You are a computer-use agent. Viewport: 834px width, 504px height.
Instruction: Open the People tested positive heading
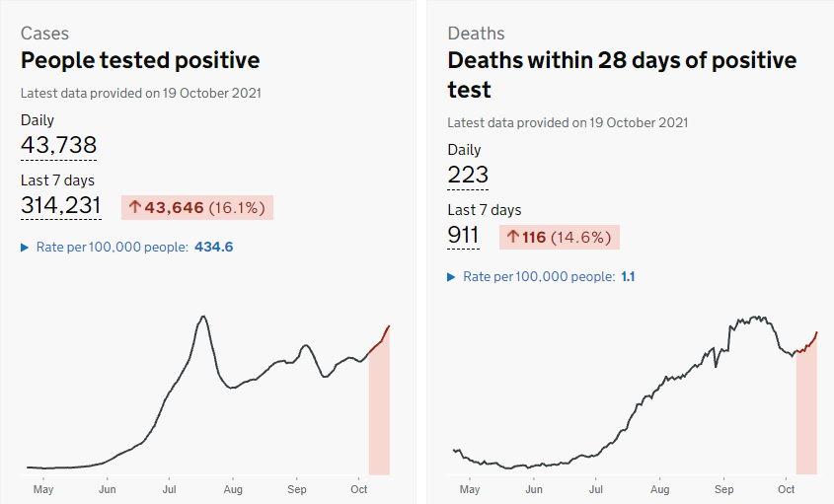[x=140, y=60]
